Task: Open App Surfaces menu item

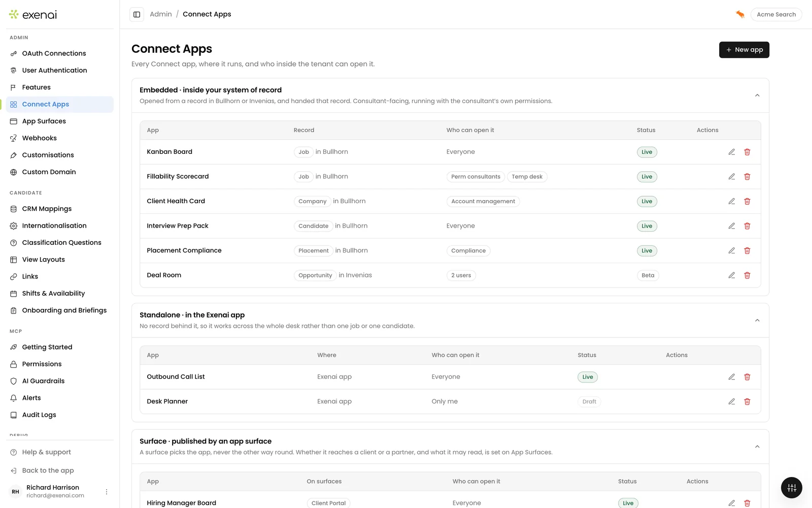Action: 60,121
